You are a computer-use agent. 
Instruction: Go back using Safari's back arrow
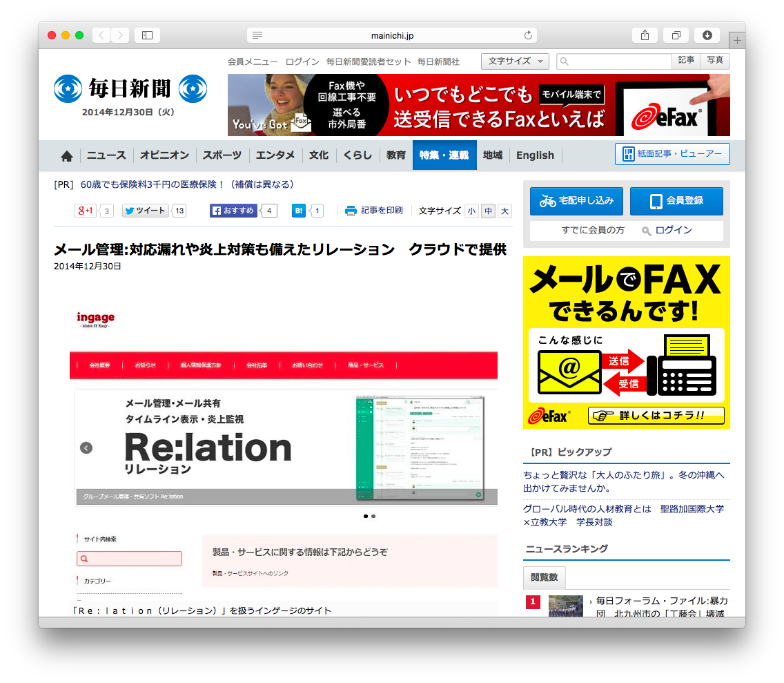point(101,35)
